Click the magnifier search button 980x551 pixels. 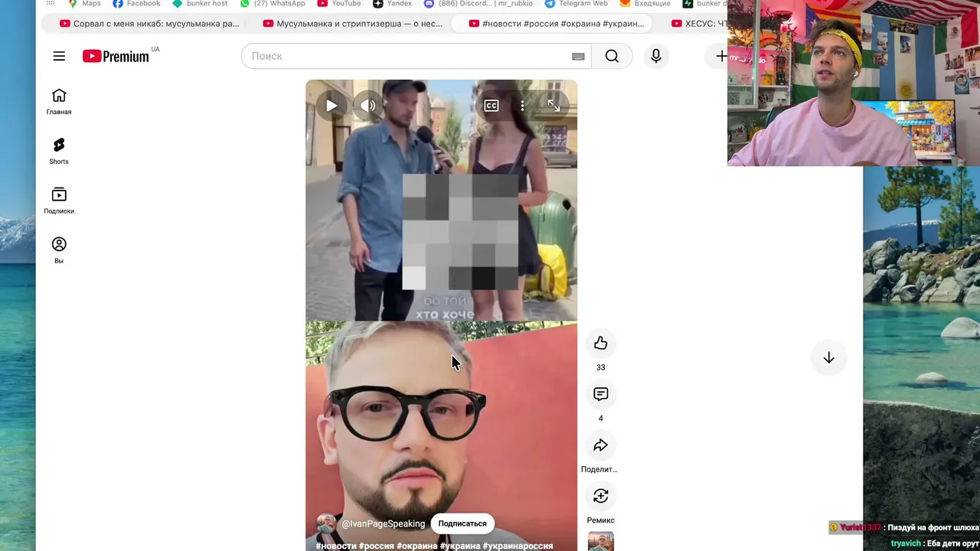click(x=612, y=56)
